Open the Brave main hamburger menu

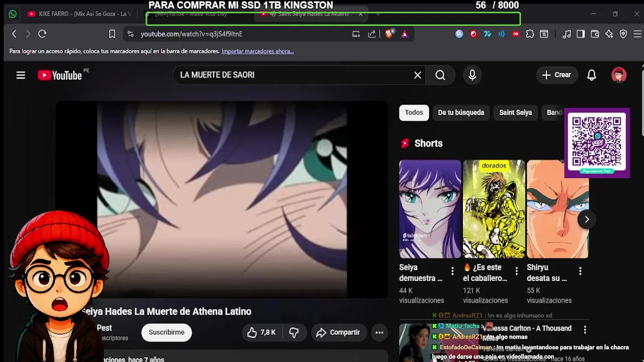click(x=637, y=34)
